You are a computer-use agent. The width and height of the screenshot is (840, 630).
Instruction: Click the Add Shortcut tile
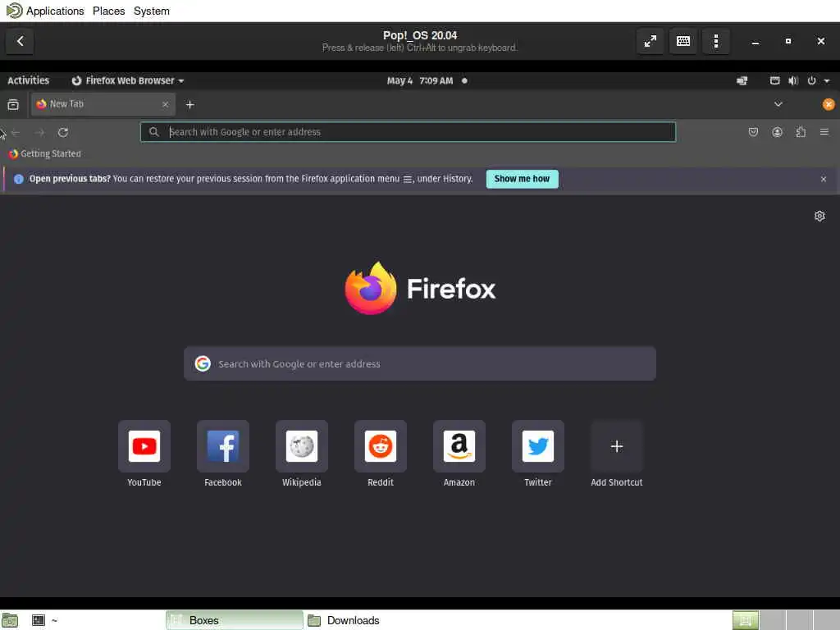pos(617,454)
